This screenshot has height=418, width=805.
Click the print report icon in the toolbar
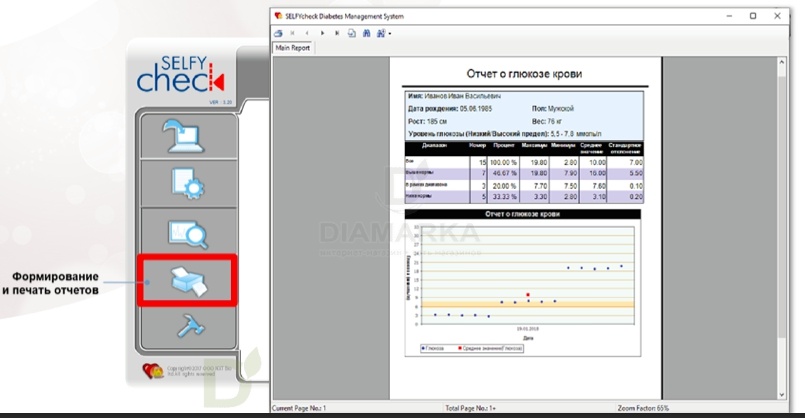pos(279,33)
